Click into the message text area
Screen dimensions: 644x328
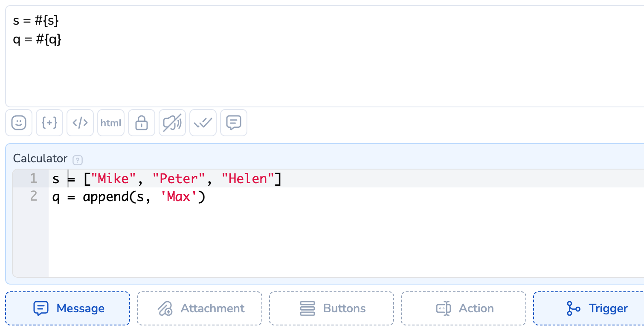point(324,72)
